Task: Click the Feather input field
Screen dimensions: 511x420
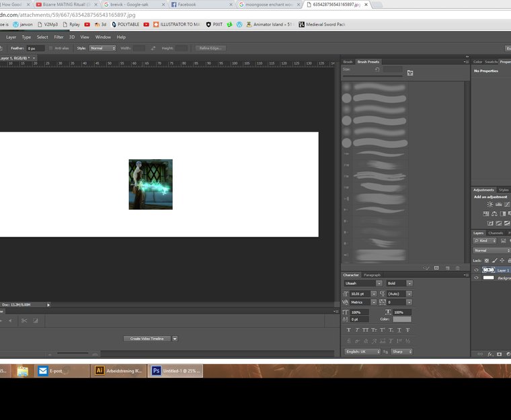Action: [x=35, y=48]
